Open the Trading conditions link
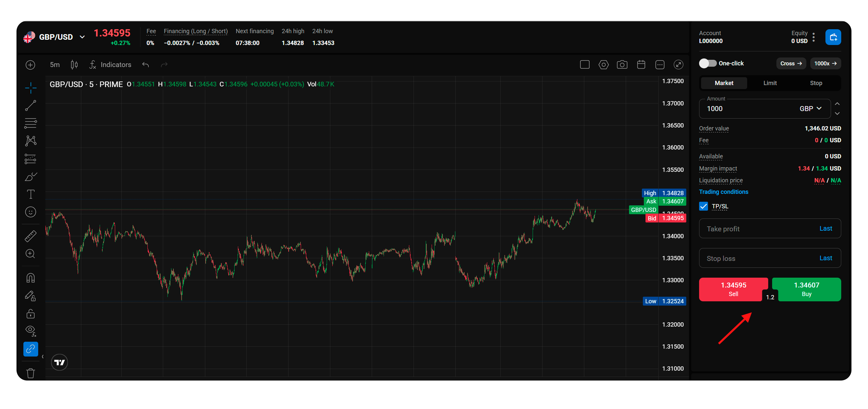Viewport: 868px width, 409px height. 723,192
